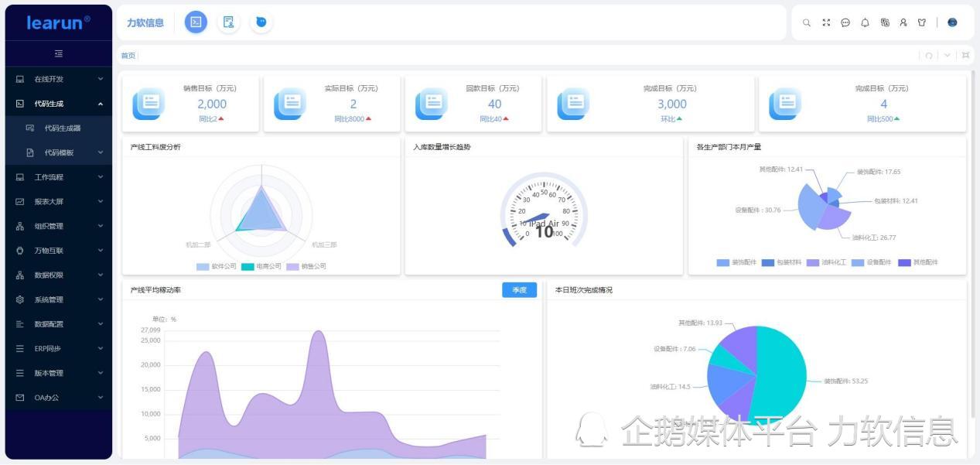Click the 同比40 indicator
980x465 pixels.
494,118
